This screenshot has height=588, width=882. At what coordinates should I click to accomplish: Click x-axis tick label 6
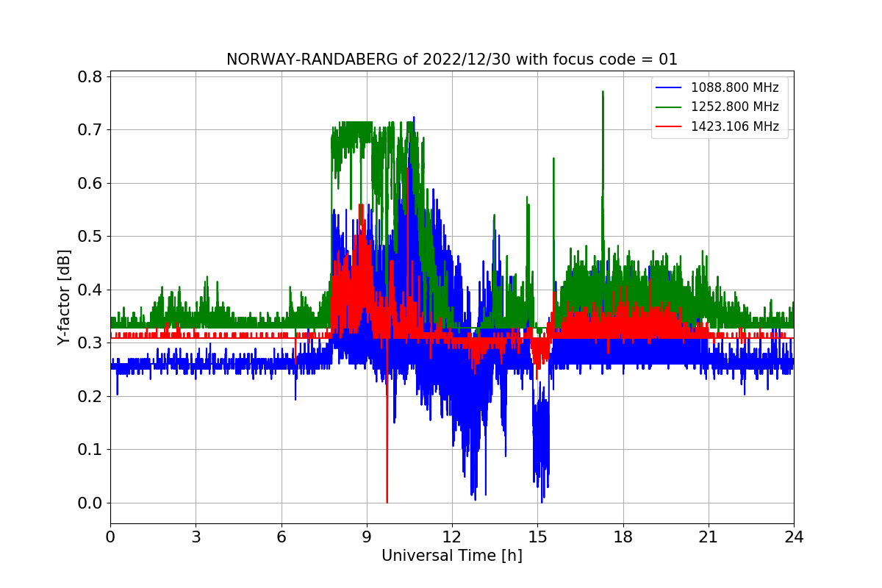[282, 537]
